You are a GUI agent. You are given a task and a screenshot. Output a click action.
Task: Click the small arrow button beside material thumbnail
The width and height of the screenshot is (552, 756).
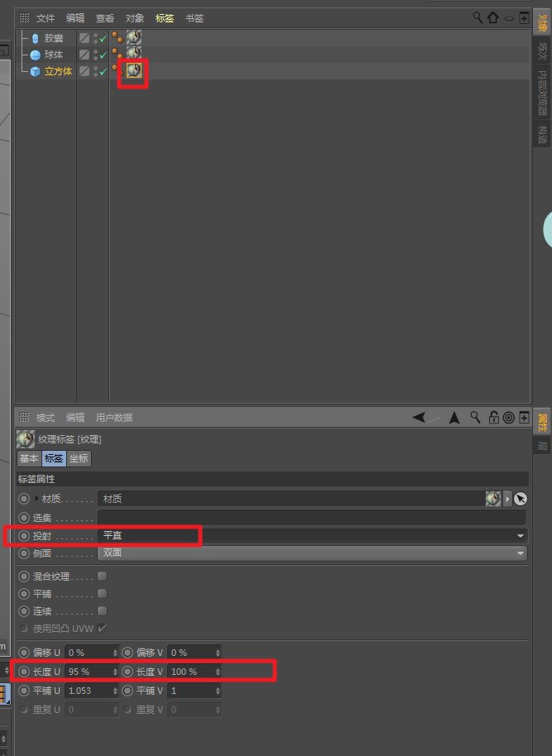pyautogui.click(x=507, y=499)
